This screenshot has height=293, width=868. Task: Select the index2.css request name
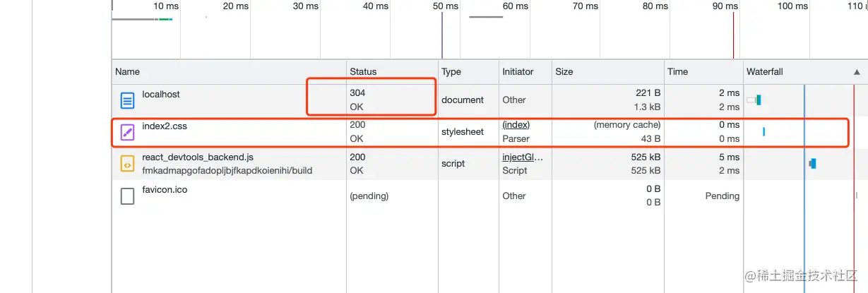tap(165, 126)
